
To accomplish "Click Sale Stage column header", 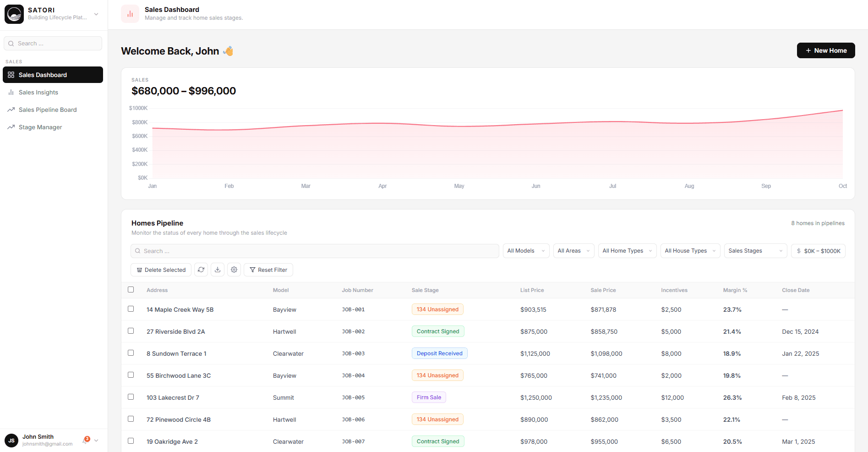I will point(425,290).
